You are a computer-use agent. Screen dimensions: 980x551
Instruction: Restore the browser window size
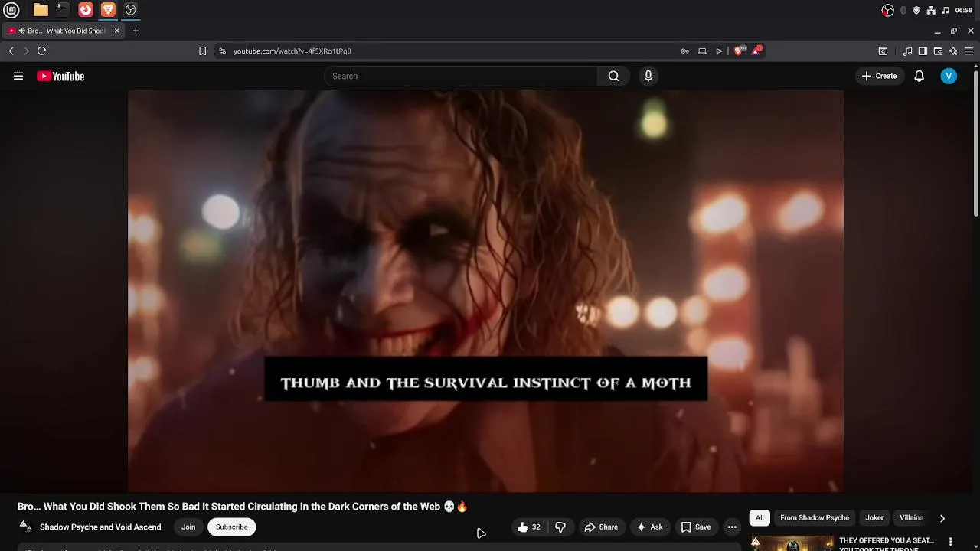tap(954, 31)
